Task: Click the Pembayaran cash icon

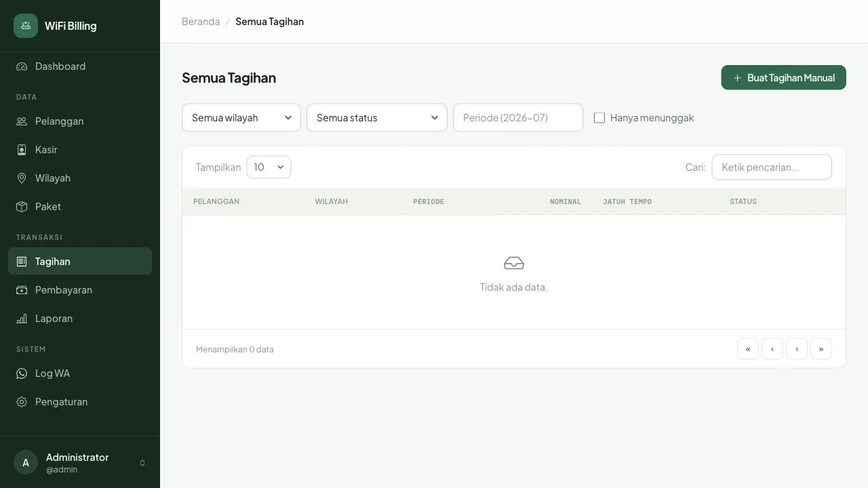Action: tap(22, 290)
